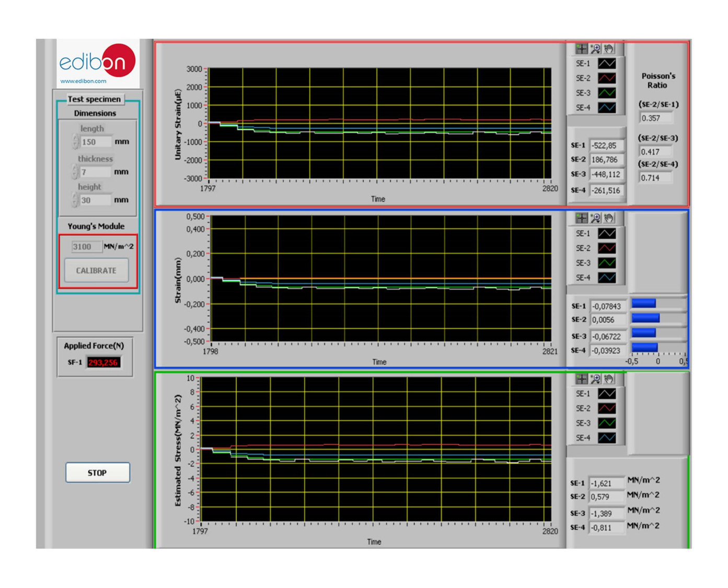728x588 pixels.
Task: Select zoom tool in Unitary Strain graph palette
Action: coord(595,49)
